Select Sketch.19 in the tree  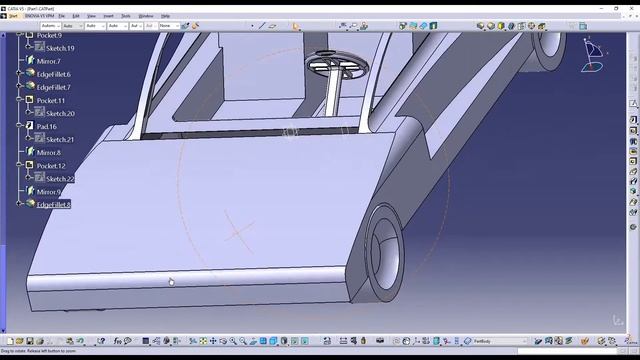[x=60, y=49]
